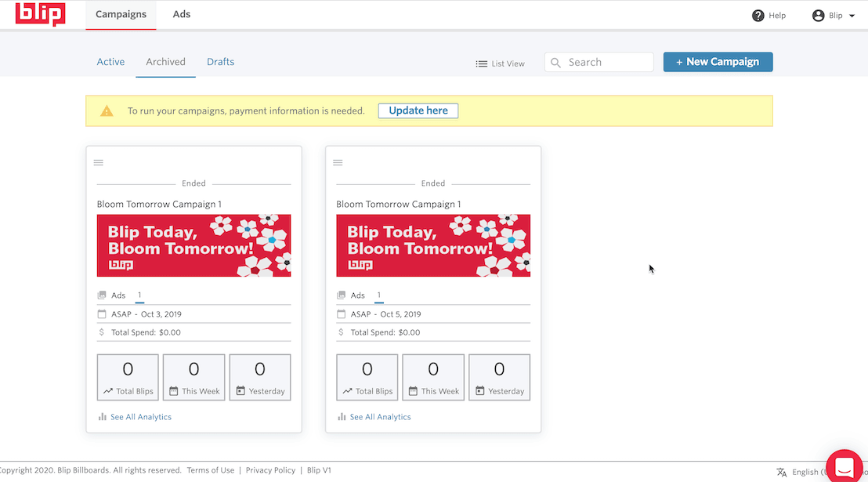
Task: Open the Campaigns tab
Action: point(121,14)
